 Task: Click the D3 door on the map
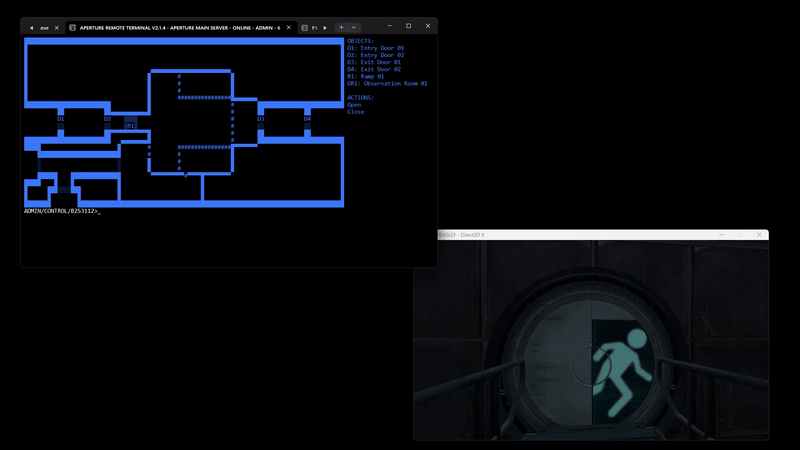click(261, 119)
